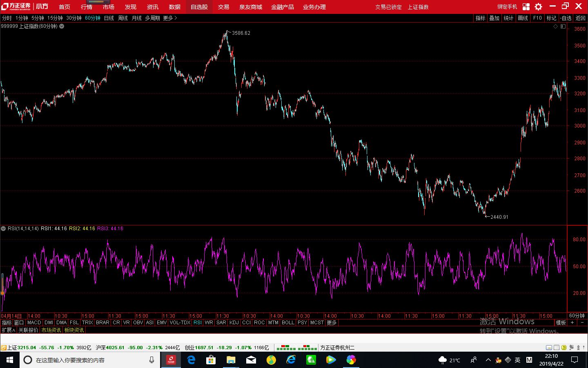
Task: Click the satellite dish connection icon
Action: [571, 348]
